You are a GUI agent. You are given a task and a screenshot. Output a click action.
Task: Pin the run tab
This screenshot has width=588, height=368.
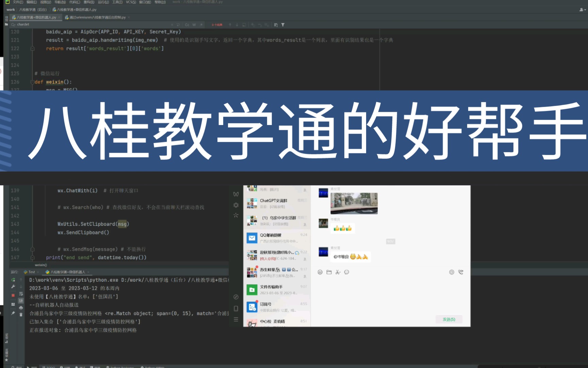13,313
